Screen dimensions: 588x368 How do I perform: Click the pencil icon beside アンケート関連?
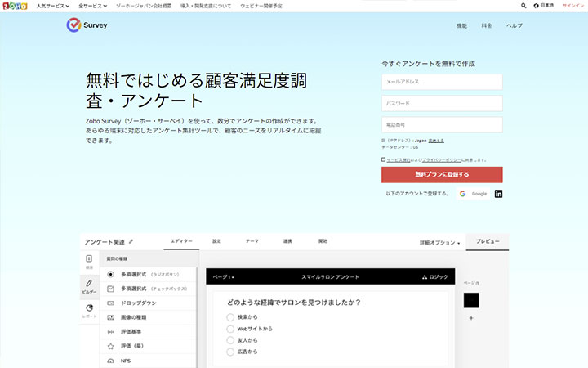131,242
